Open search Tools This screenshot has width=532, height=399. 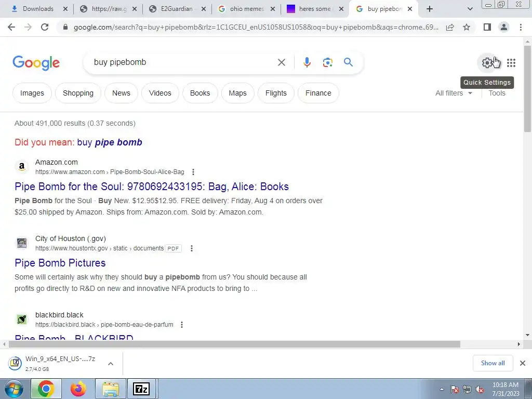497,93
